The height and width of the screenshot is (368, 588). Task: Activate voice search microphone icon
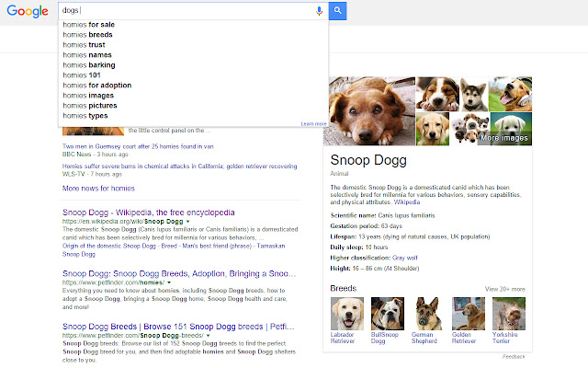(319, 11)
